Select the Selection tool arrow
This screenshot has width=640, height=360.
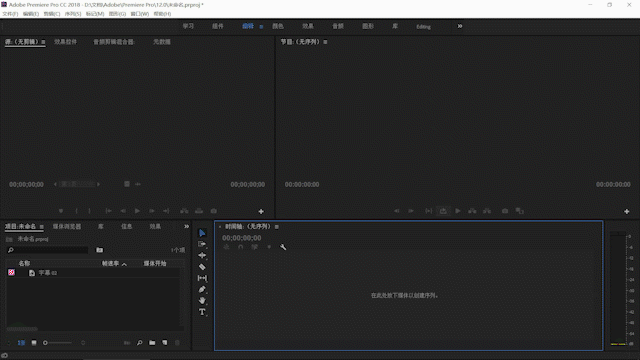[202, 233]
